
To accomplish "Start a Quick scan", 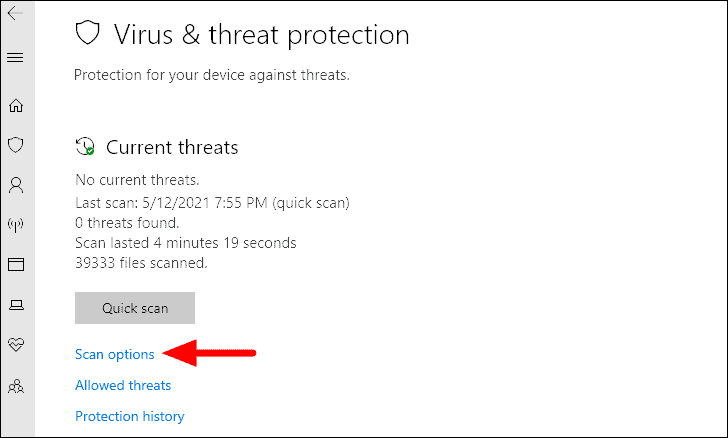I will point(135,308).
